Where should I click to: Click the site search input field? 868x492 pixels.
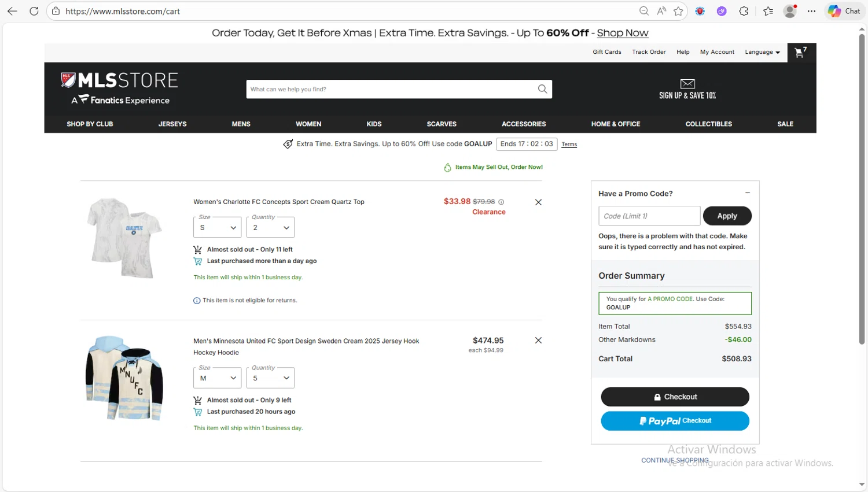click(391, 89)
